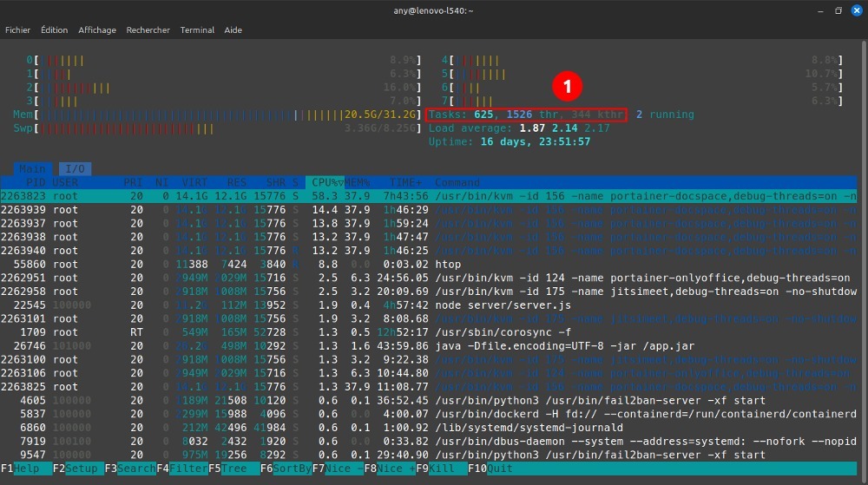
Task: Select fail2ban-server row PID 4605
Action: [x=429, y=400]
